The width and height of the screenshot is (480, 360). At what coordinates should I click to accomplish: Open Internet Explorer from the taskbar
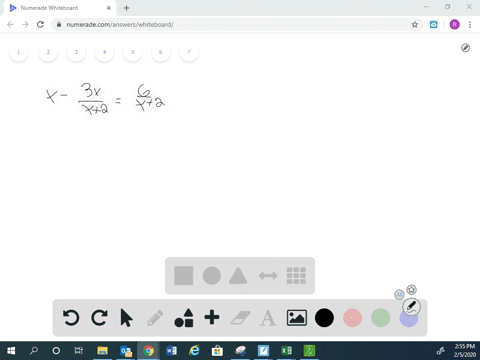[x=194, y=351]
